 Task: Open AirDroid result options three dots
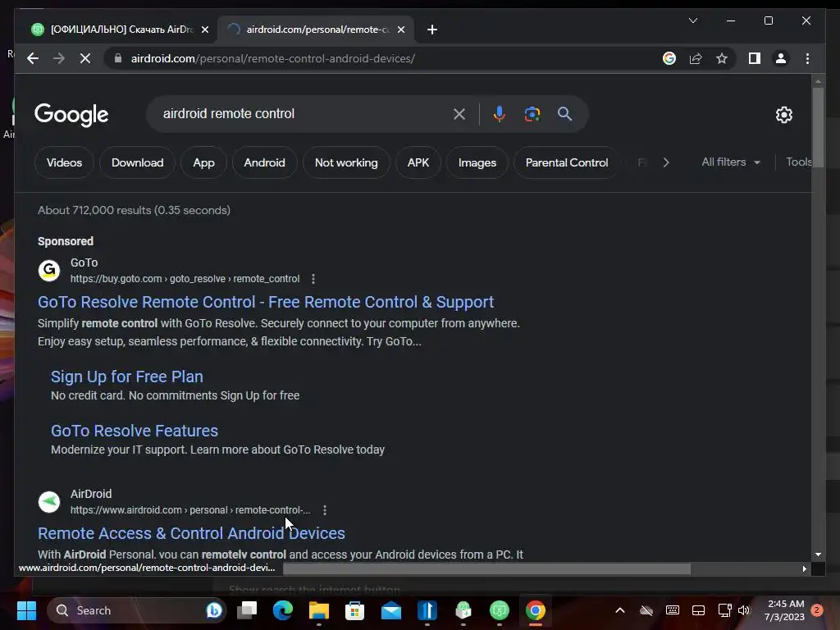pos(325,510)
